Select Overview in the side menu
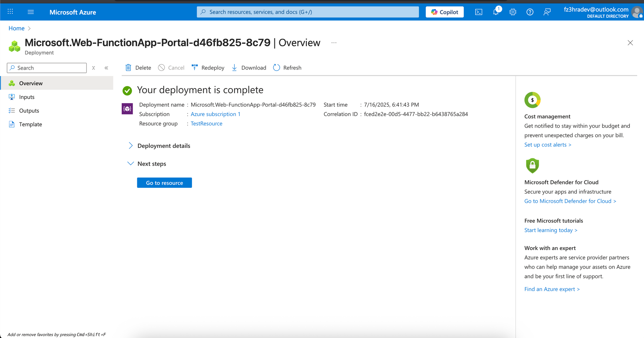The width and height of the screenshot is (644, 338). pyautogui.click(x=57, y=83)
